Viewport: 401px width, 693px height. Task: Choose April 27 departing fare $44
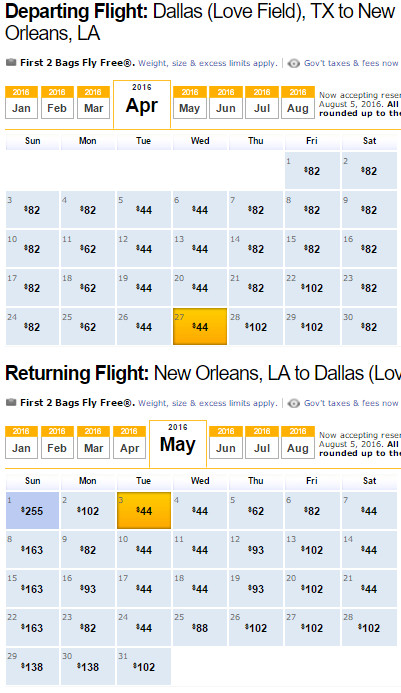click(x=200, y=327)
